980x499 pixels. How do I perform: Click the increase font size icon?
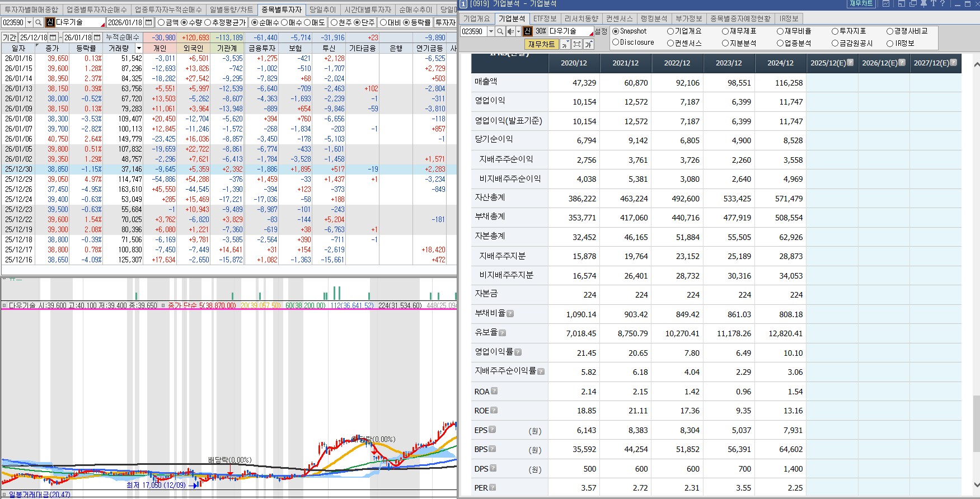[x=588, y=44]
